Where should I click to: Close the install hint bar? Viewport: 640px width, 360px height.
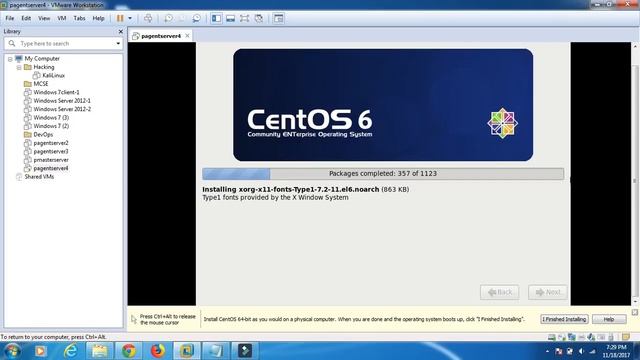coord(635,313)
